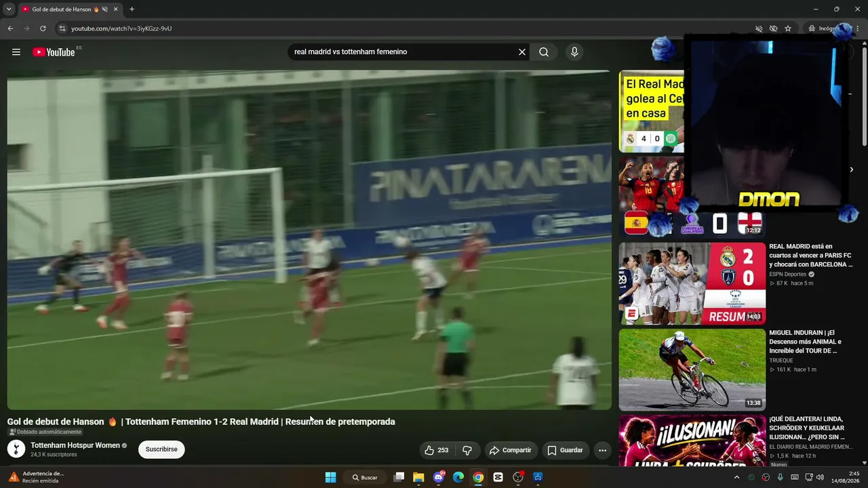Expand the tab search dropdown
The image size is (868, 488).
click(9, 9)
